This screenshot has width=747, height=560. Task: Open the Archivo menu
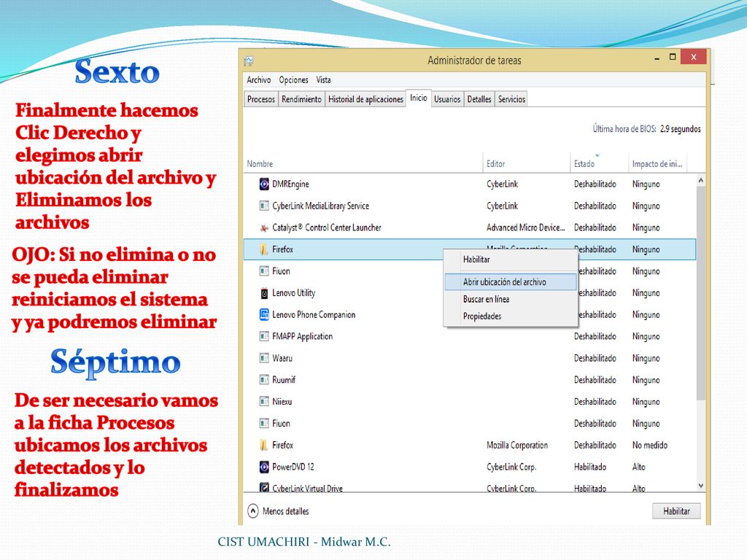point(259,80)
